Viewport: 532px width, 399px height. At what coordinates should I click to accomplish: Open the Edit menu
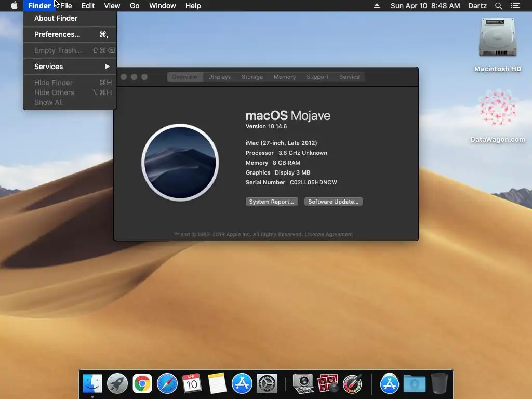(88, 6)
